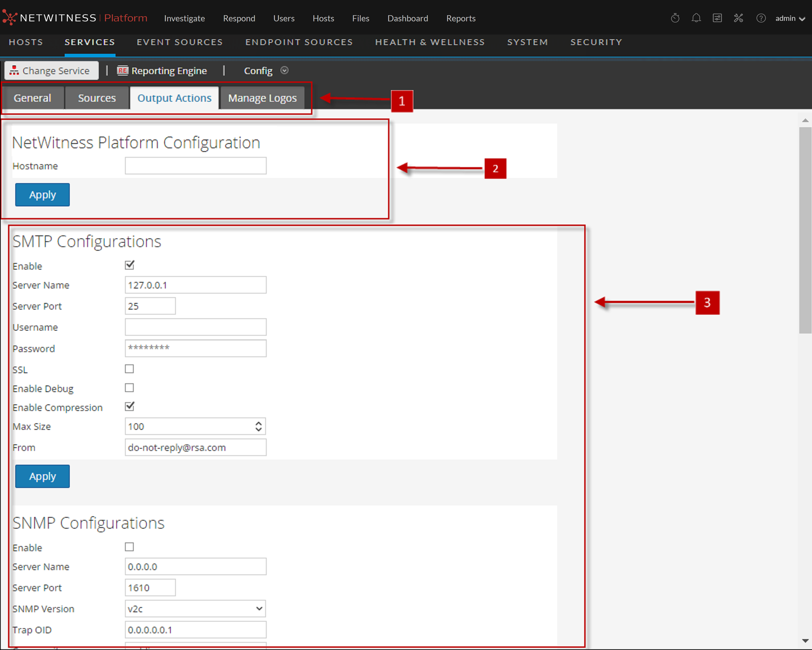
Task: Click the vertical scrollbar thumb
Action: click(x=805, y=230)
